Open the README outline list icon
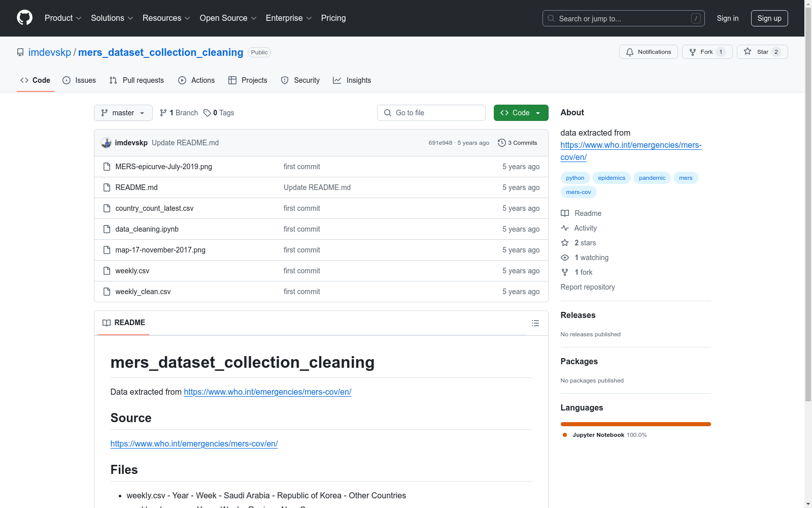The width and height of the screenshot is (812, 508). pos(535,323)
